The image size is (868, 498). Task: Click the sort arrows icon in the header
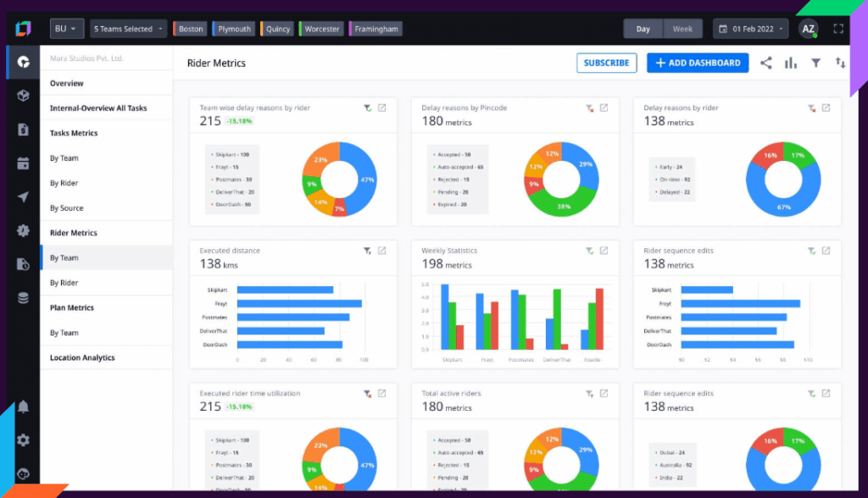click(839, 63)
